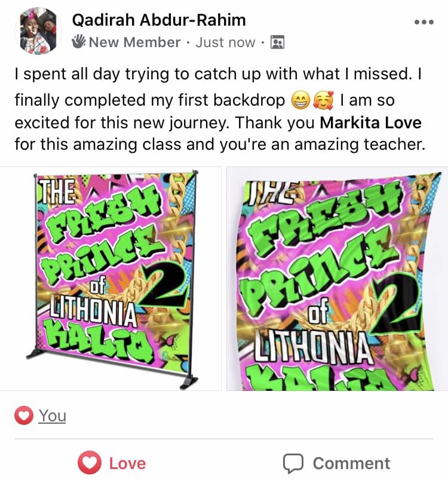Click the Just now timestamp
Image resolution: width=448 pixels, height=481 pixels.
point(225,42)
